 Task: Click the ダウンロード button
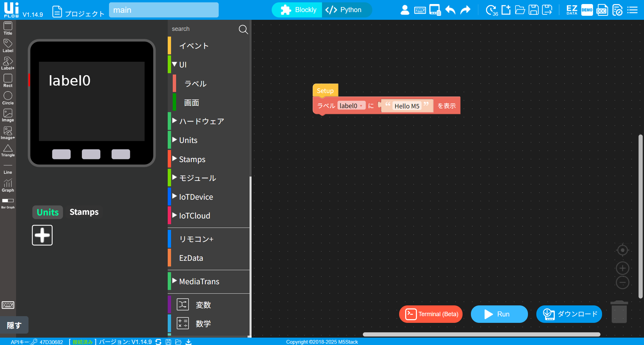pyautogui.click(x=569, y=314)
